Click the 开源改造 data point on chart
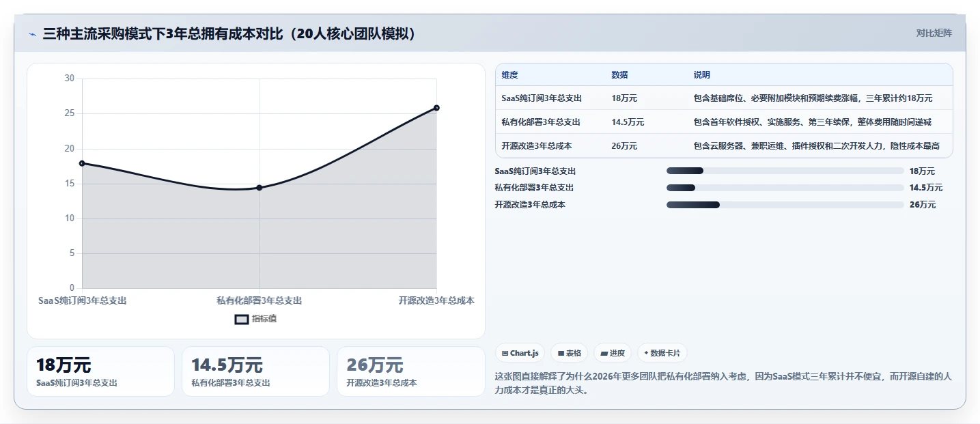Screen dimensions: 980x424 436,108
